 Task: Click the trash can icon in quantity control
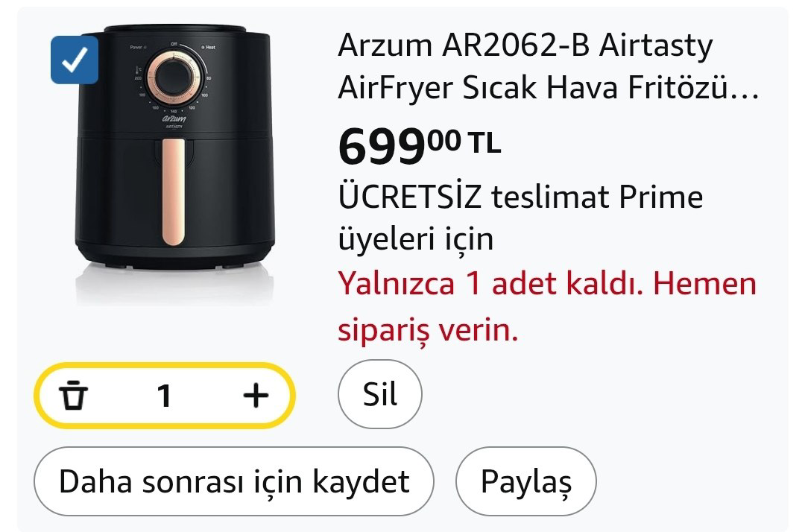pos(73,396)
